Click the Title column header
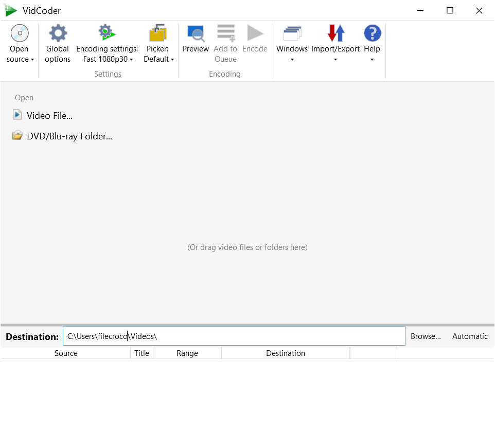The image size is (495, 448). [x=142, y=353]
